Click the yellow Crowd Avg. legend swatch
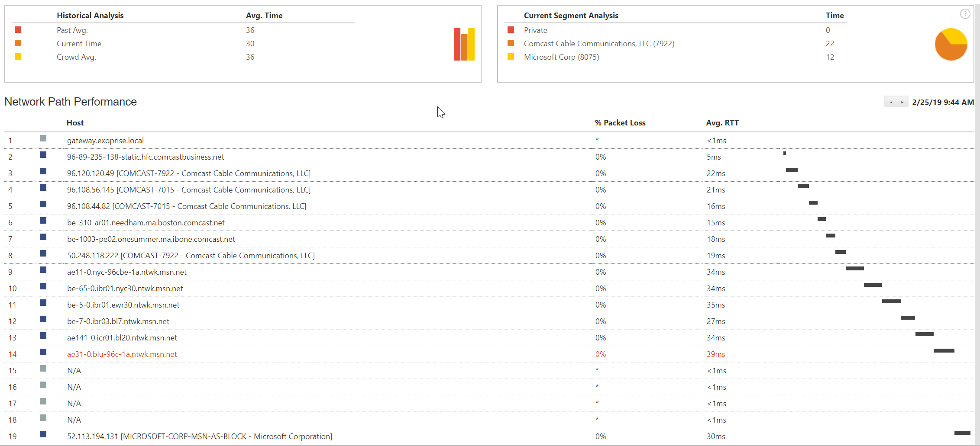 (18, 56)
